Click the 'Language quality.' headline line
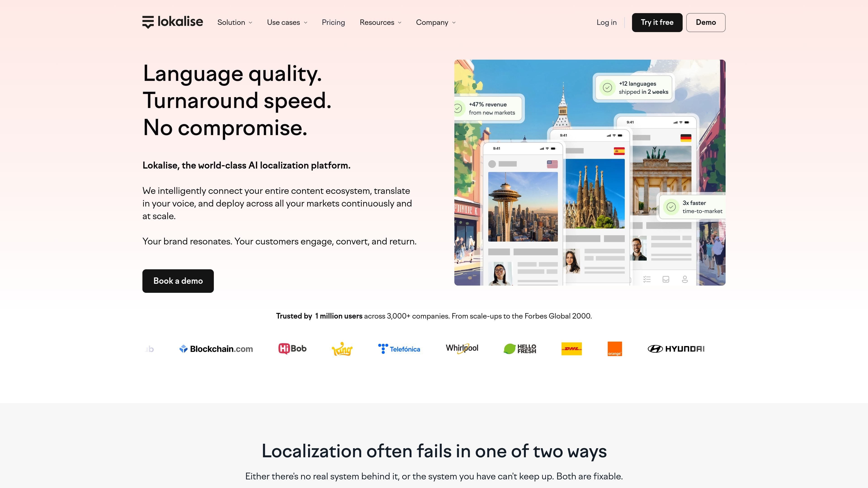 pos(232,73)
